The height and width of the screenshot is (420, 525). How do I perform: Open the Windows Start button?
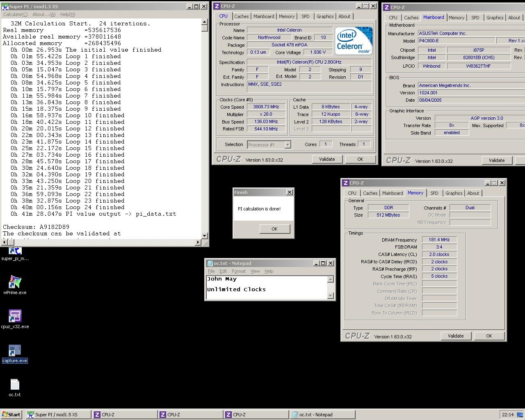point(11,415)
